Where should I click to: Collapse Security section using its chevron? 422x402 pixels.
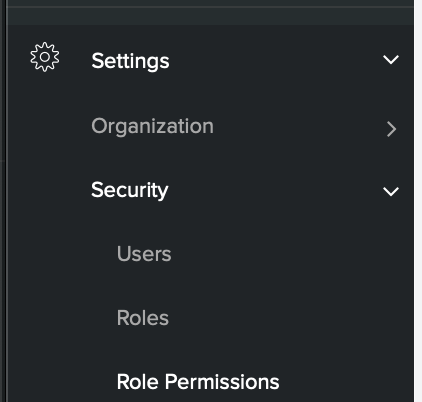click(391, 191)
